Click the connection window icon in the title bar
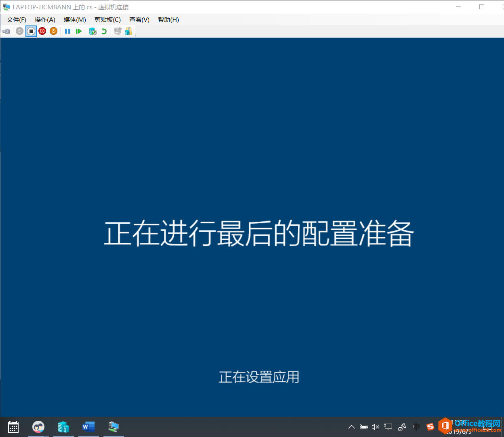This screenshot has height=437, width=504. pyautogui.click(x=6, y=7)
